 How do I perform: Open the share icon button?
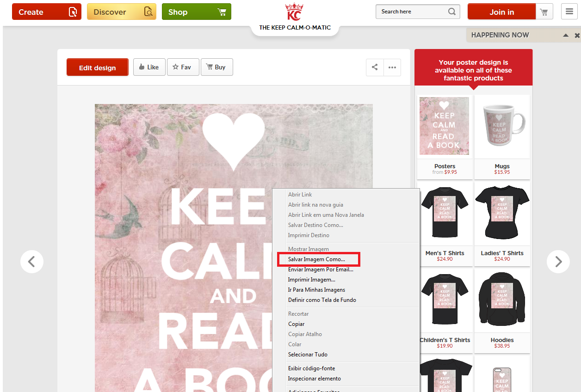(x=375, y=67)
